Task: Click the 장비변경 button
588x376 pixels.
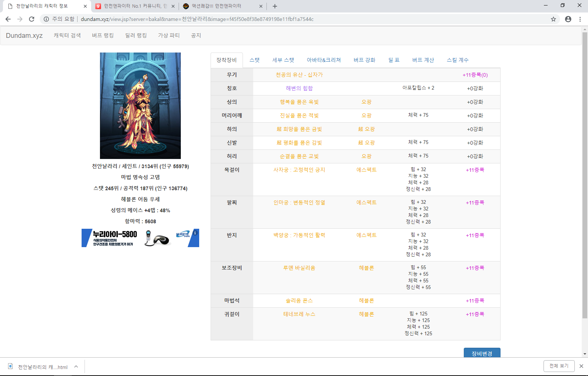Action: pos(482,353)
